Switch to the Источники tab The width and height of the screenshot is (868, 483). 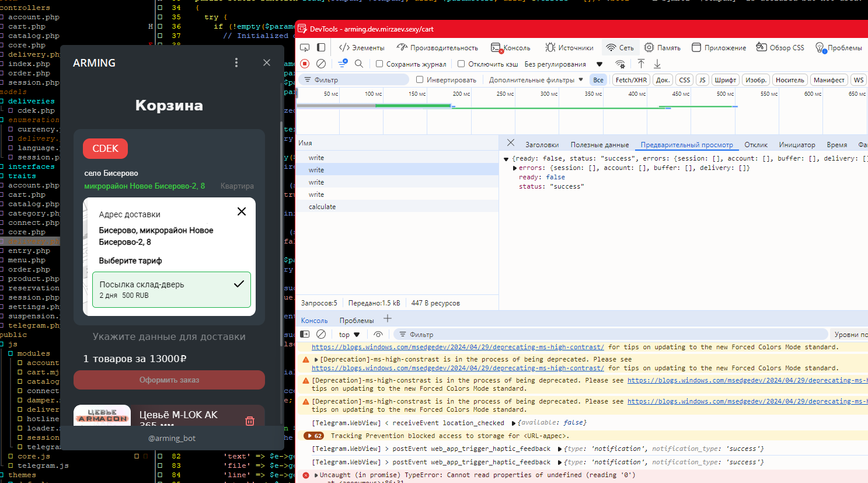569,47
